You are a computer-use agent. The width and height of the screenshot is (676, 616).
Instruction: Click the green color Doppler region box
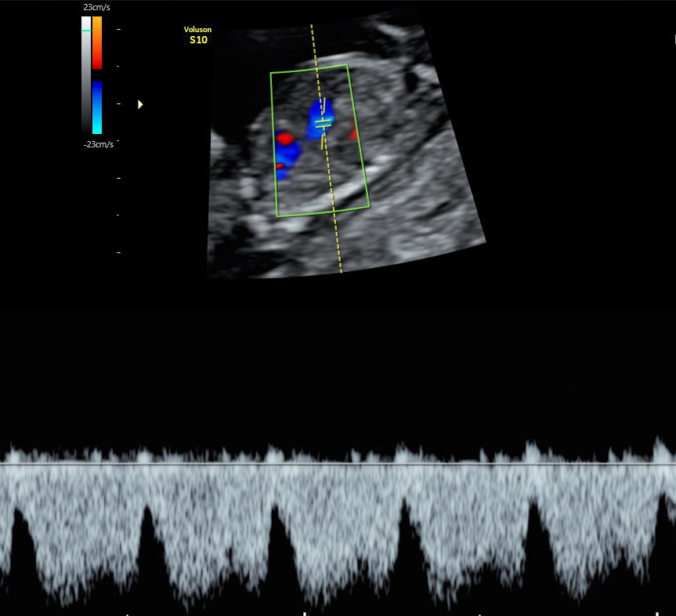[x=320, y=140]
